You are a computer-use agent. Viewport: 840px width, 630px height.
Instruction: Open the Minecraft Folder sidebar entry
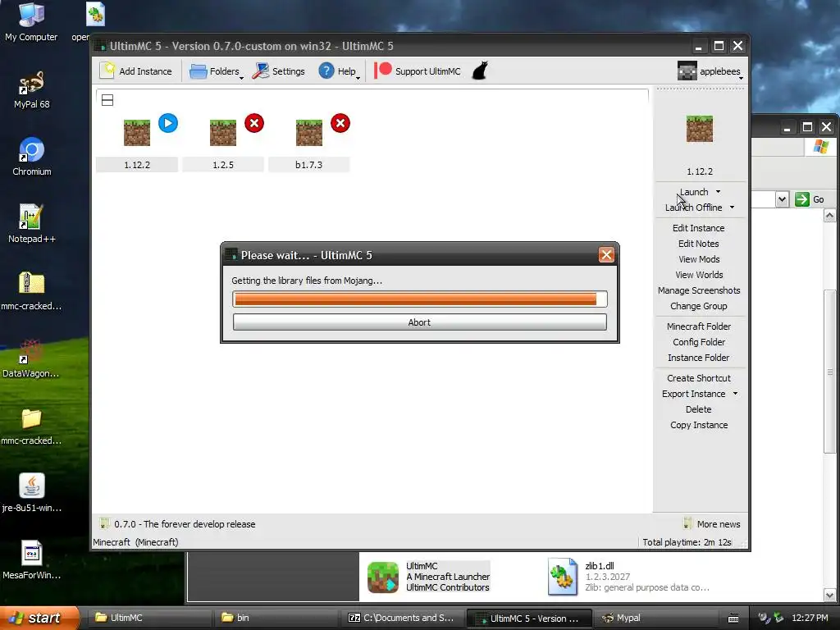[x=699, y=326]
